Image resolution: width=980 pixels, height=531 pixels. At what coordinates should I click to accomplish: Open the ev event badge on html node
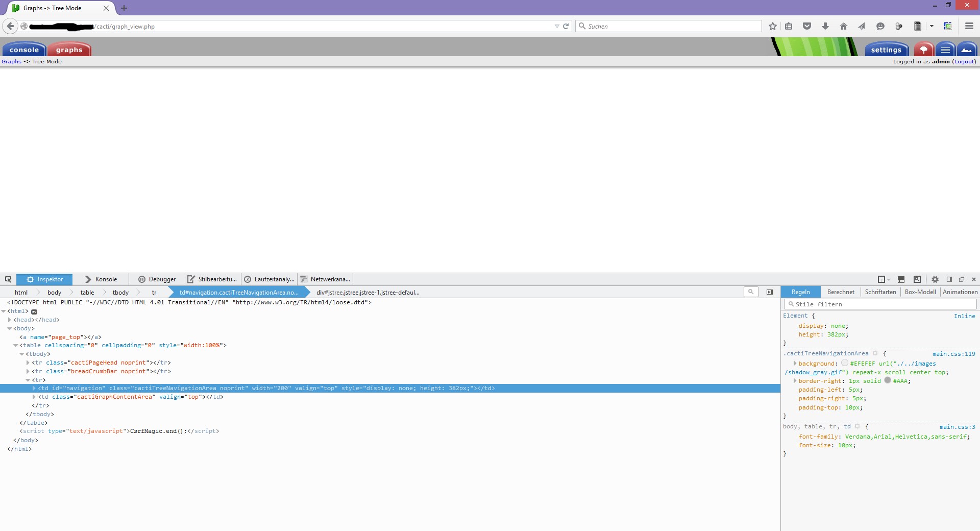(34, 311)
